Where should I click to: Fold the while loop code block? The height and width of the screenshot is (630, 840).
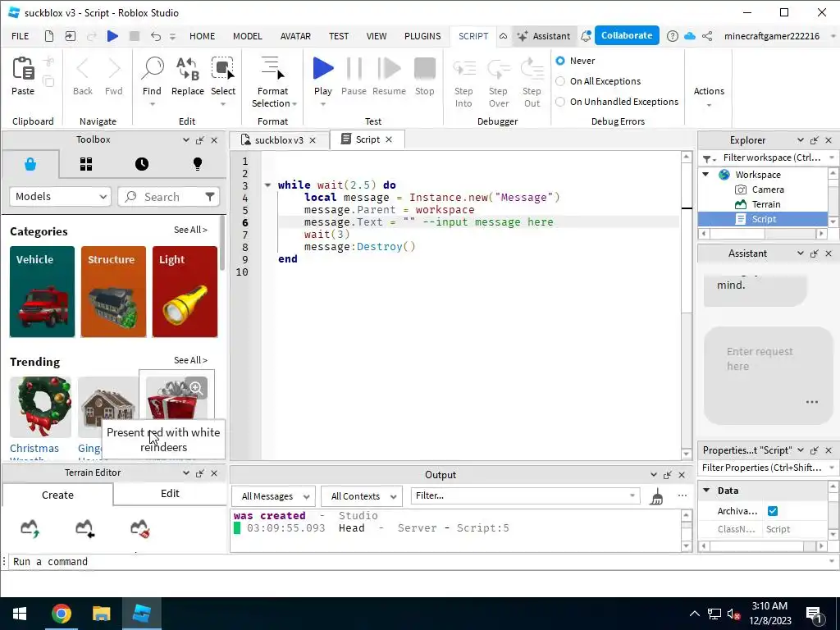[x=268, y=185]
